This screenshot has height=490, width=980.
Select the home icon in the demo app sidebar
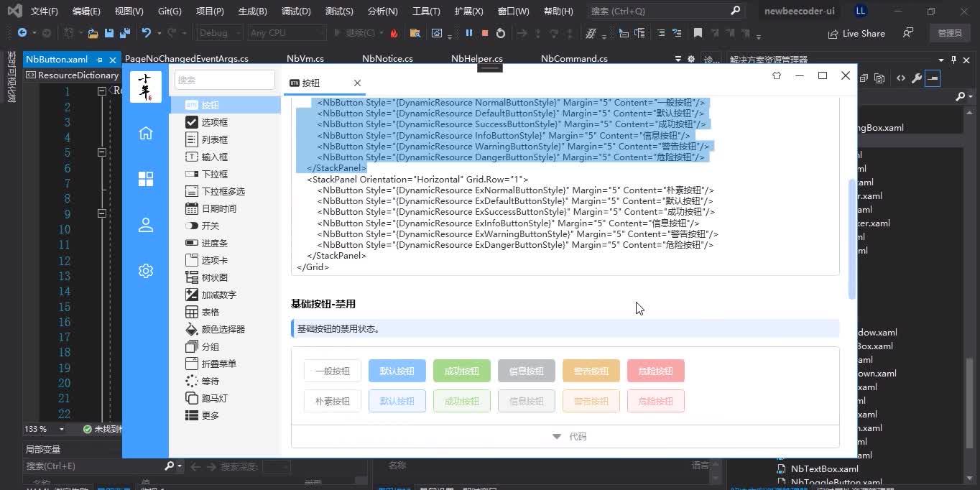pyautogui.click(x=146, y=133)
